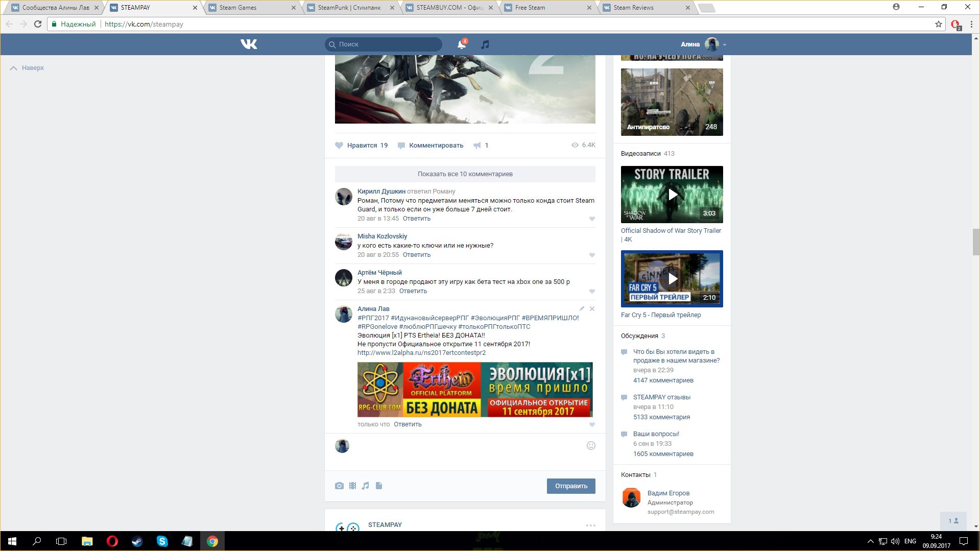Open Артём Чёрный avatar
Image resolution: width=980 pixels, height=551 pixels.
click(x=344, y=278)
